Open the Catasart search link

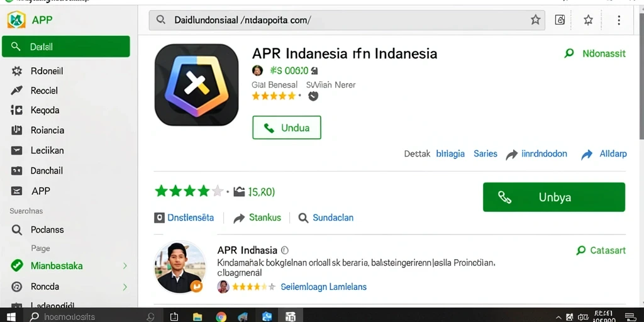[601, 250]
